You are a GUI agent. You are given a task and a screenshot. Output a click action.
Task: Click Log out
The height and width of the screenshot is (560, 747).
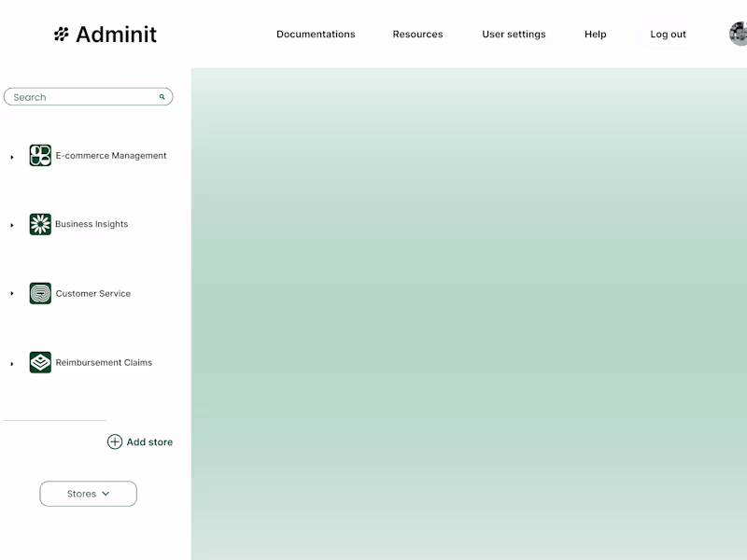pos(668,35)
